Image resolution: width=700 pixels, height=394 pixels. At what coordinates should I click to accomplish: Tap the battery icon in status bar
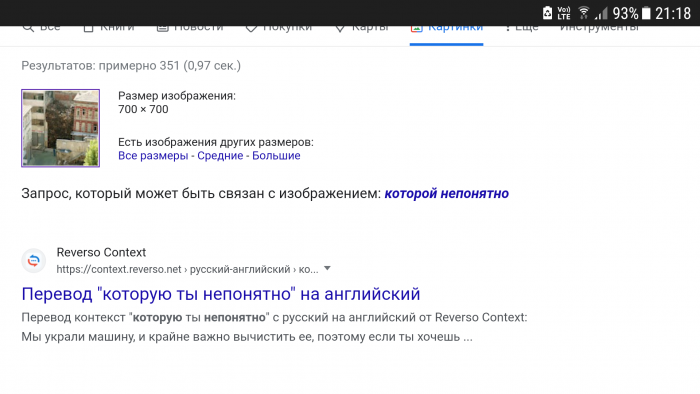tap(646, 13)
